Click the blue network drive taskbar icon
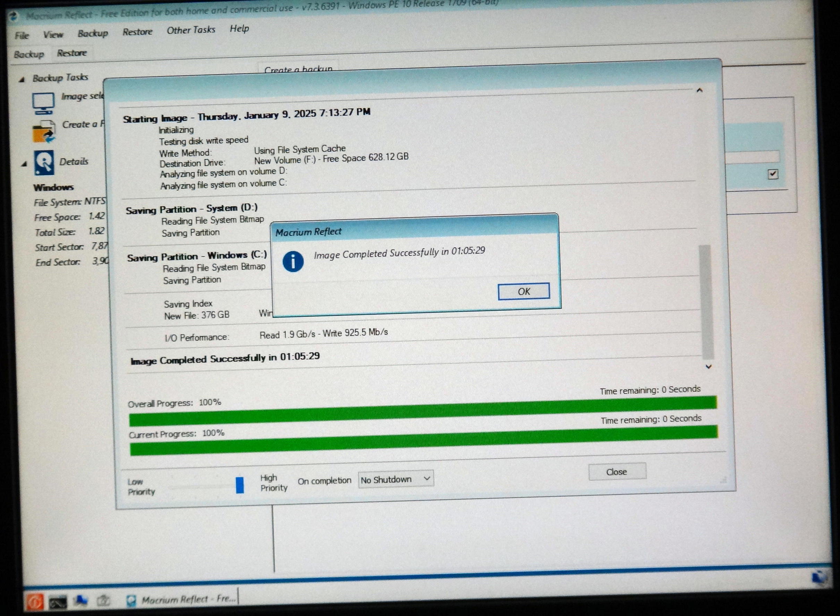The height and width of the screenshot is (616, 840). pos(81,600)
